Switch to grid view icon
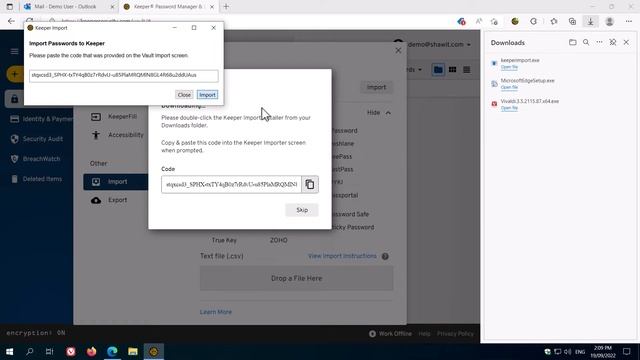The image size is (640, 360). click(x=452, y=70)
